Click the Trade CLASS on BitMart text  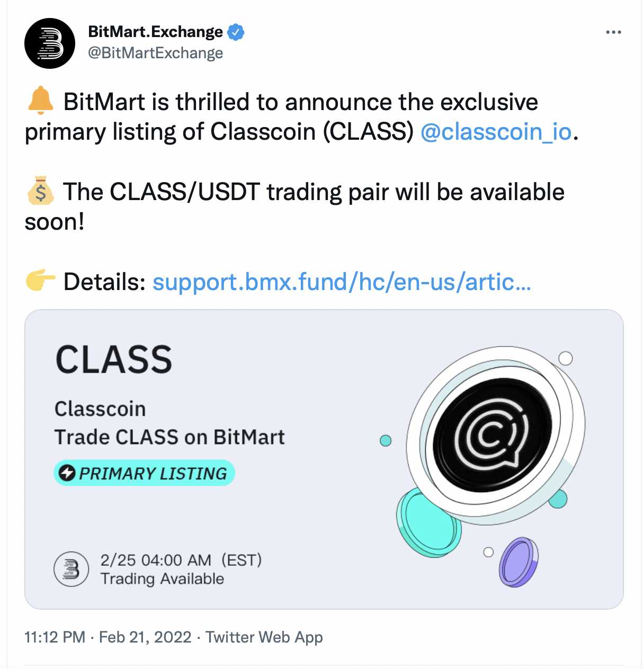coord(170,437)
